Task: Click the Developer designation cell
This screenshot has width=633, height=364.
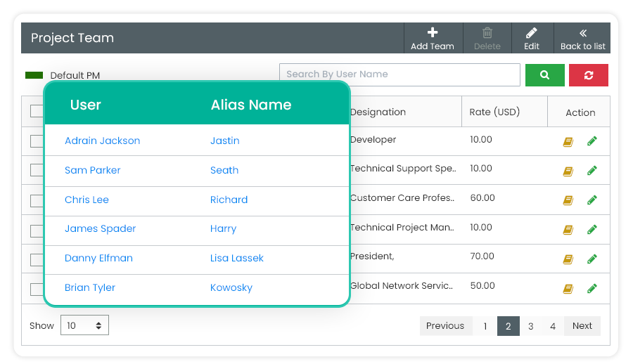Action: click(373, 140)
